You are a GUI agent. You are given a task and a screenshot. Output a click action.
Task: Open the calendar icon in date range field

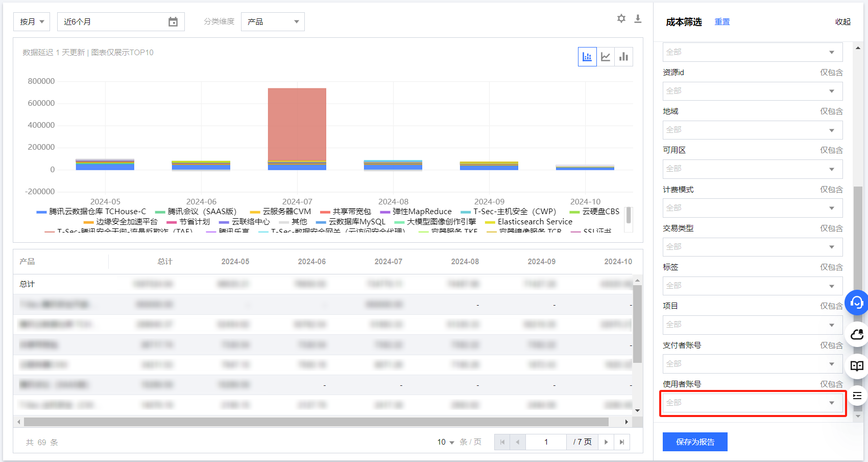pyautogui.click(x=173, y=22)
